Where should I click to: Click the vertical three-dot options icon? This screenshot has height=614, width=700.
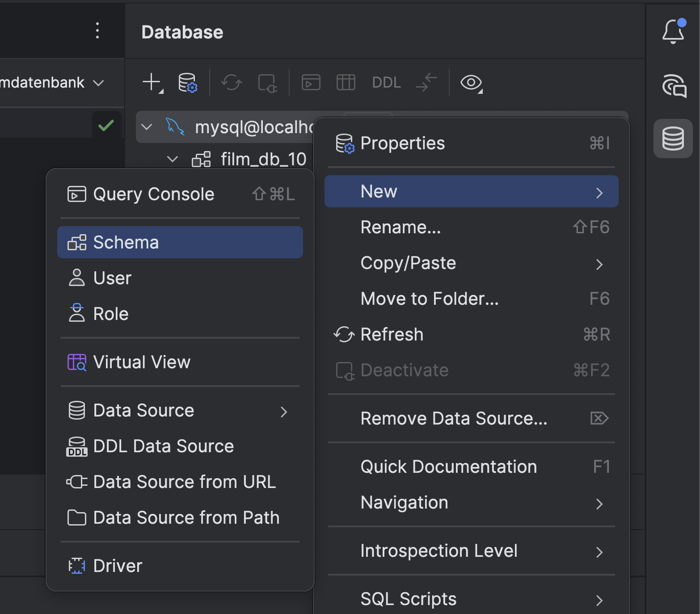point(97,30)
